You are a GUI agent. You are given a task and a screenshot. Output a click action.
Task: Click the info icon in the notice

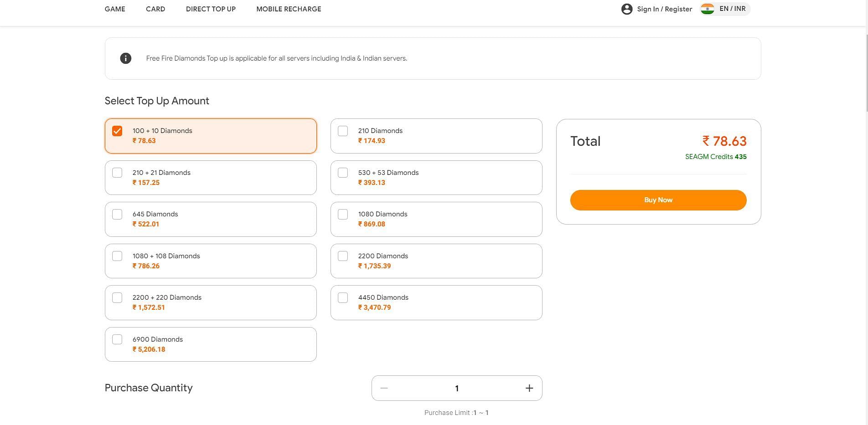click(126, 58)
